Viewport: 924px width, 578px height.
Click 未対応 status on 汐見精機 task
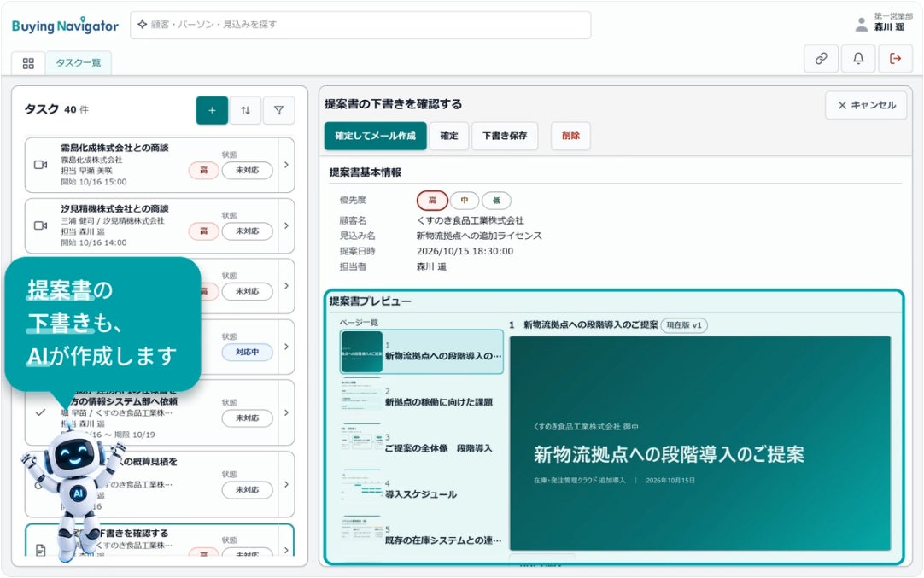pos(247,231)
